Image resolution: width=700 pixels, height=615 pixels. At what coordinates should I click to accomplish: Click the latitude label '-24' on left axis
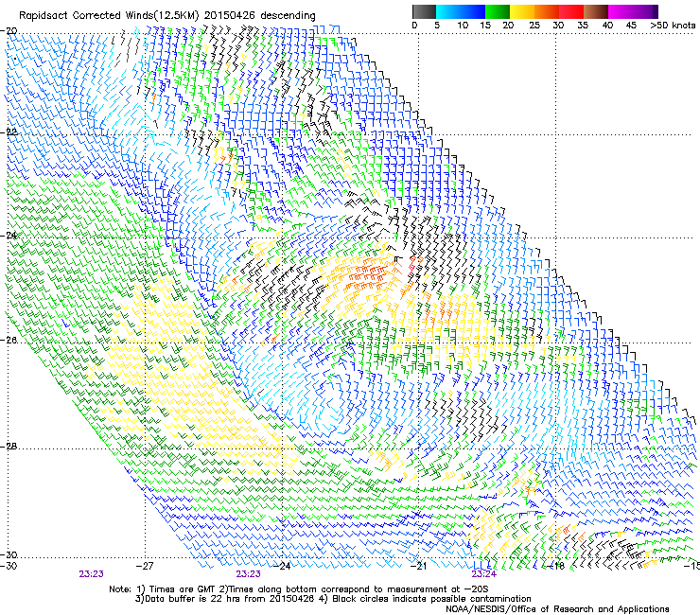click(x=9, y=235)
